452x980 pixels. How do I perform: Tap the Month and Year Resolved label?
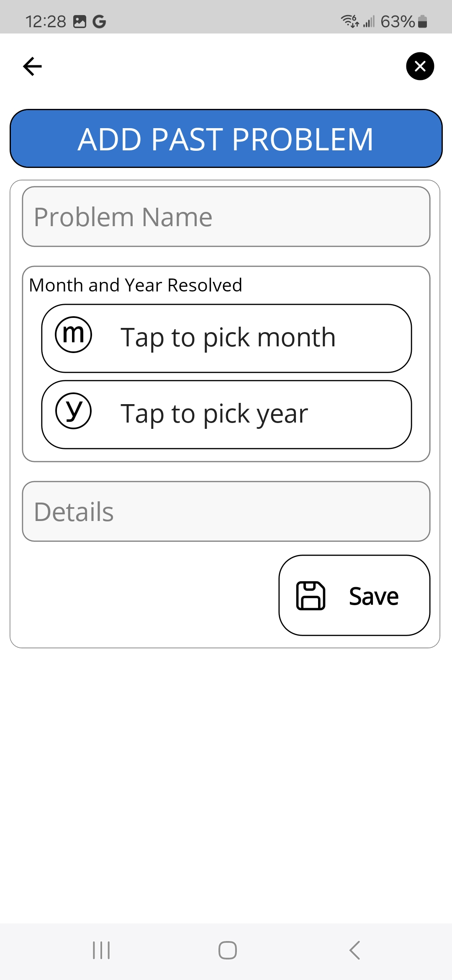pyautogui.click(x=136, y=285)
